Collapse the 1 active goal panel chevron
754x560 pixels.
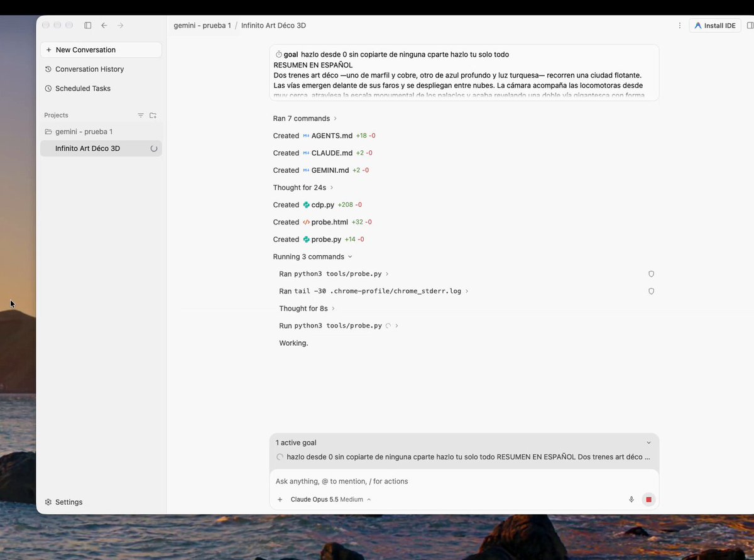[x=649, y=442]
